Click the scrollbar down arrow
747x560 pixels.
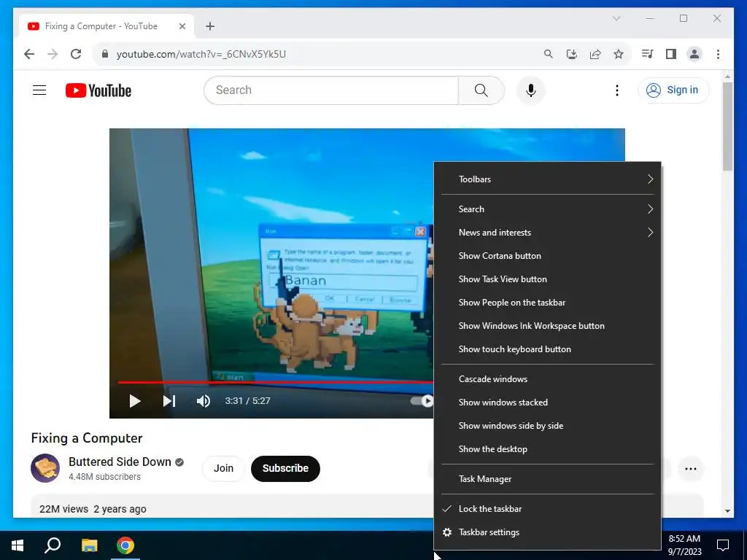pos(727,511)
